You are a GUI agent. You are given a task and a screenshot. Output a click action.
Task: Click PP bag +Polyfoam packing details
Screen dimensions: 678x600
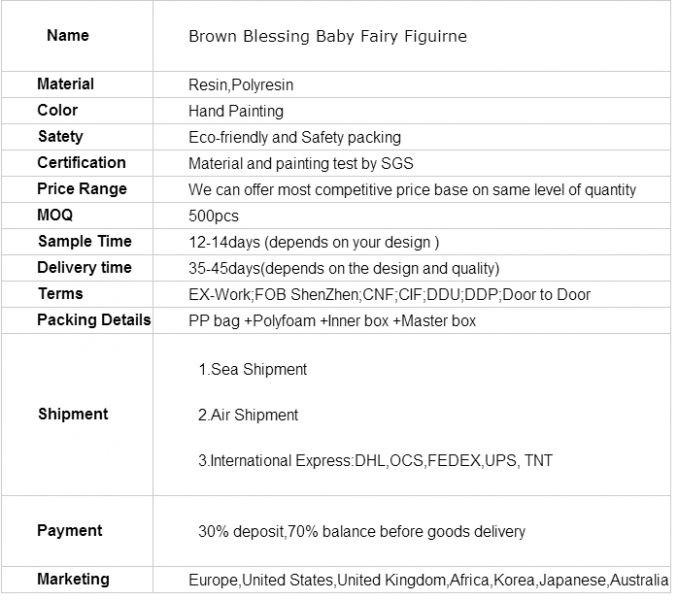(332, 321)
